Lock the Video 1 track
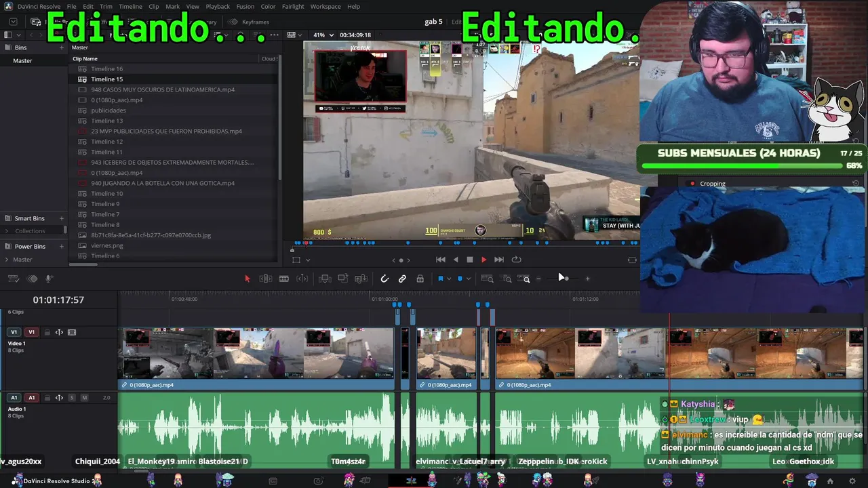 point(47,332)
